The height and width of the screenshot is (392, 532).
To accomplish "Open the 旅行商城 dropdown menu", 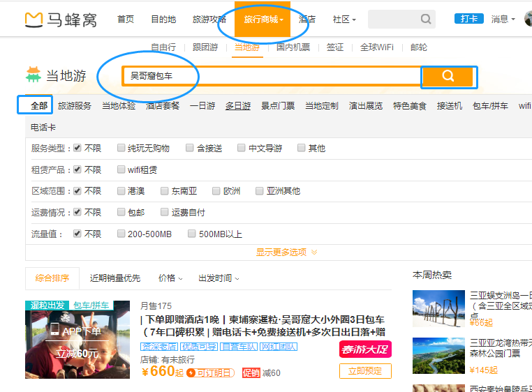I will [264, 20].
